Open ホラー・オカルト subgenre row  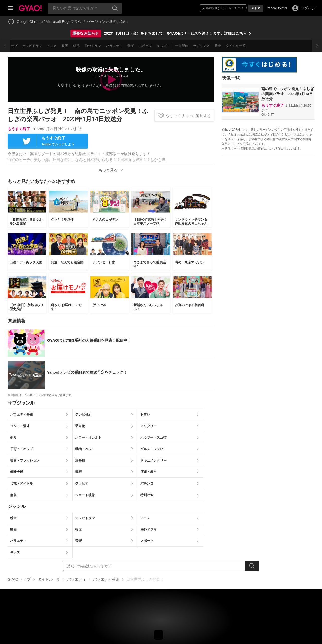[x=105, y=438]
